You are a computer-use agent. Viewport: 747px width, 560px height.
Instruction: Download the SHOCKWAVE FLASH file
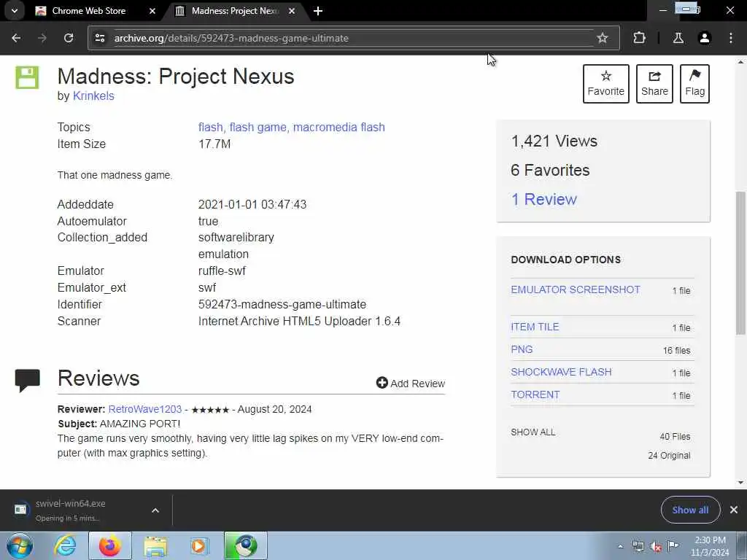point(561,372)
